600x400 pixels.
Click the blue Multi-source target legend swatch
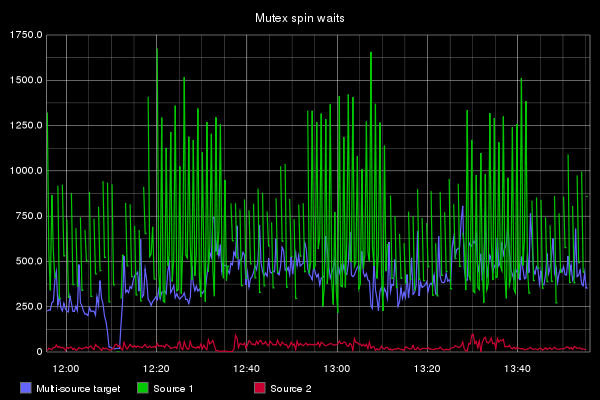click(x=26, y=388)
